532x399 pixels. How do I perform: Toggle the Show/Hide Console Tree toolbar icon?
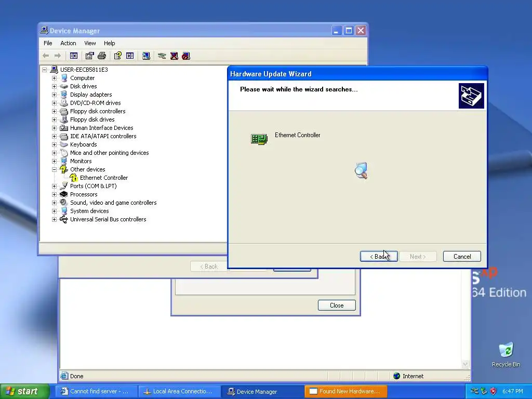point(74,56)
